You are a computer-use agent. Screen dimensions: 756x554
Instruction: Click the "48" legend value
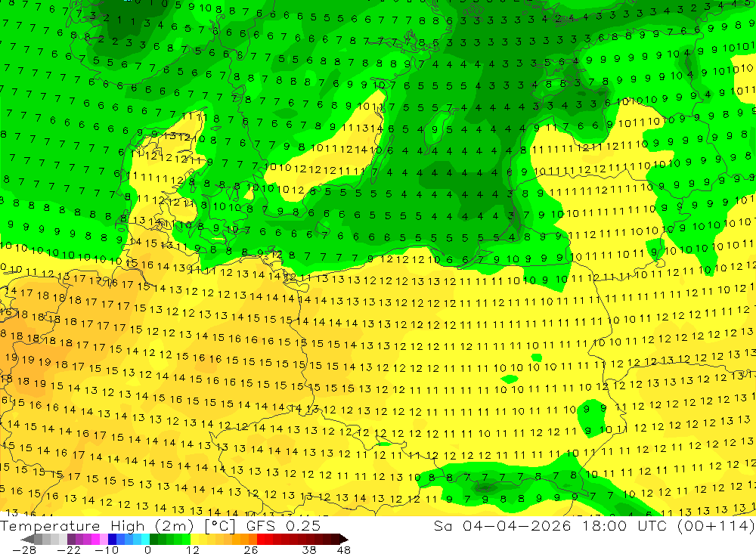tap(344, 549)
